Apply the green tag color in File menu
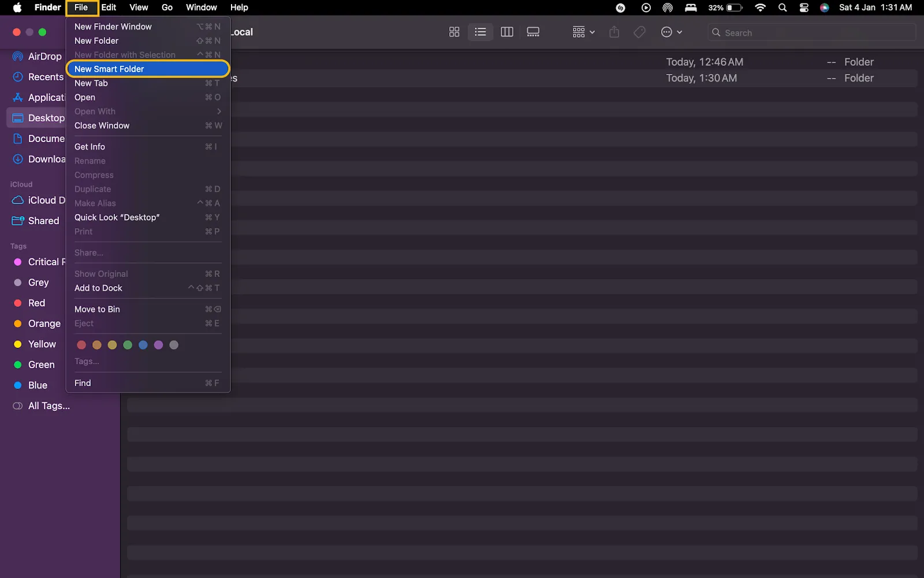 pos(128,345)
